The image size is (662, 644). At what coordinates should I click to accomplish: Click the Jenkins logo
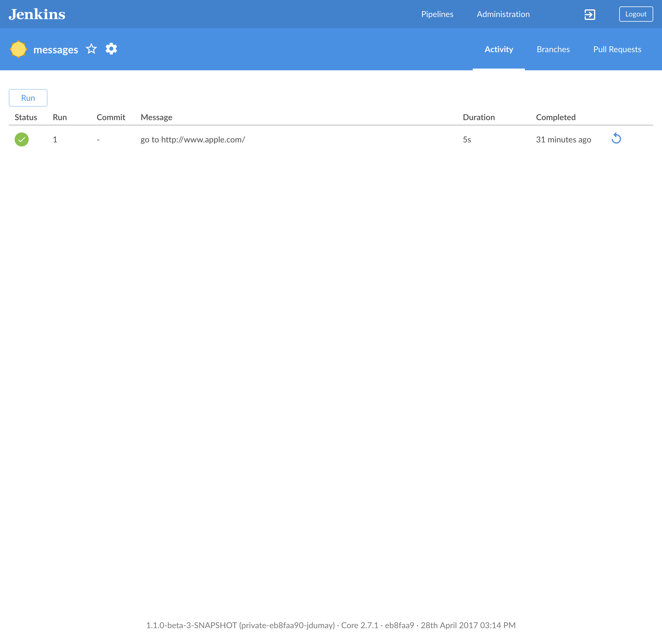pyautogui.click(x=37, y=14)
